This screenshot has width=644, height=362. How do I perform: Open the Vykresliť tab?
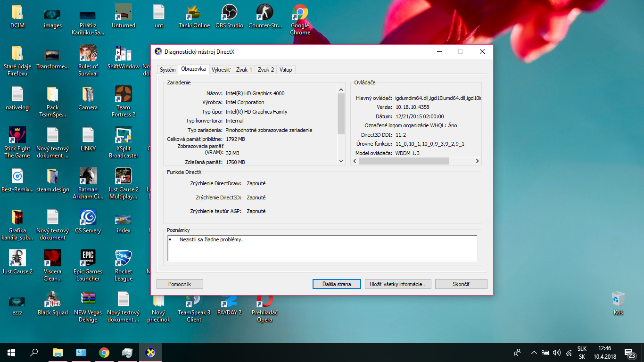click(x=221, y=69)
